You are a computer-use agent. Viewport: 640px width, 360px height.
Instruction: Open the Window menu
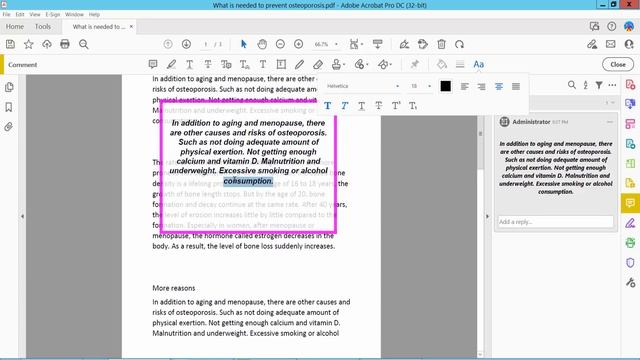click(74, 14)
